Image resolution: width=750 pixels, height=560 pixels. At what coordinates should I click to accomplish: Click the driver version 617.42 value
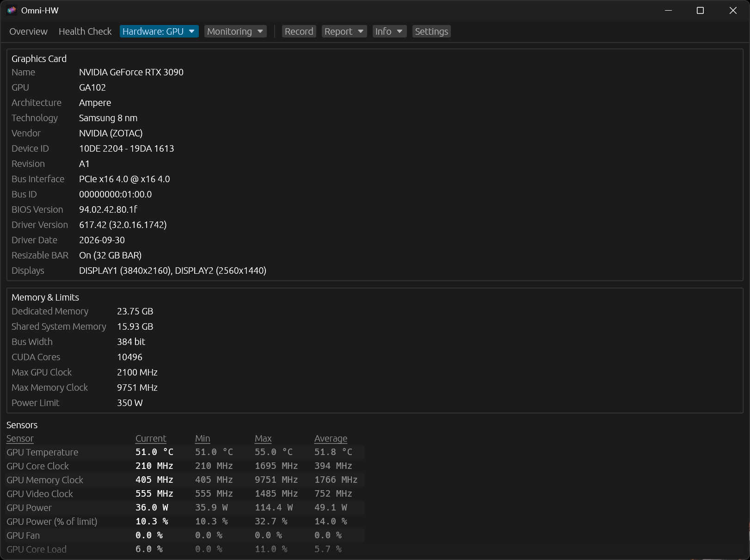[123, 225]
